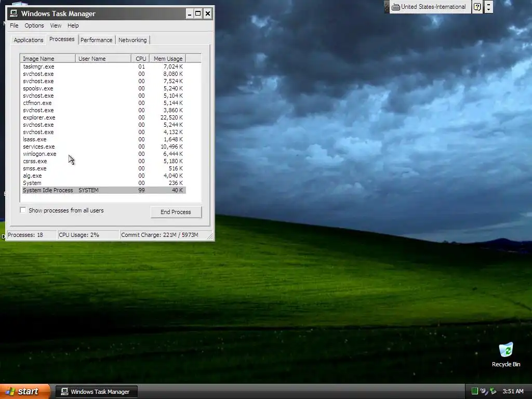Enable Show processes from all users
Image resolution: width=532 pixels, height=399 pixels.
click(23, 210)
